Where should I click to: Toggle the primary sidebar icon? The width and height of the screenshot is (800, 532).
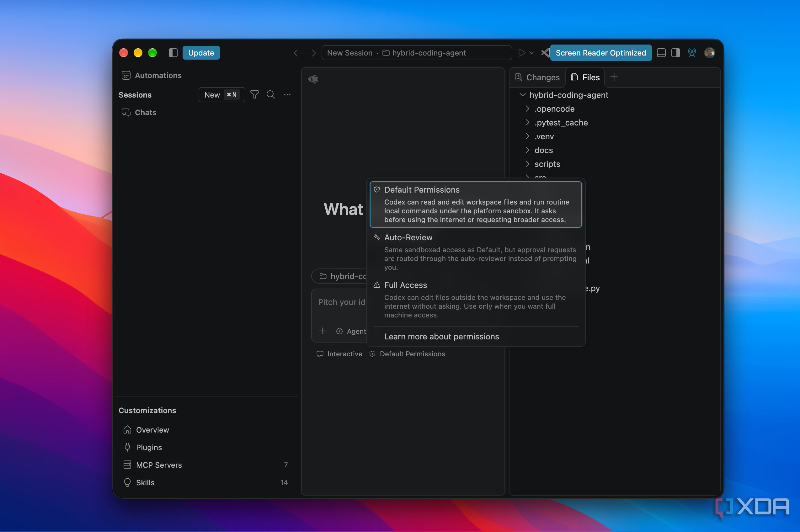point(173,53)
